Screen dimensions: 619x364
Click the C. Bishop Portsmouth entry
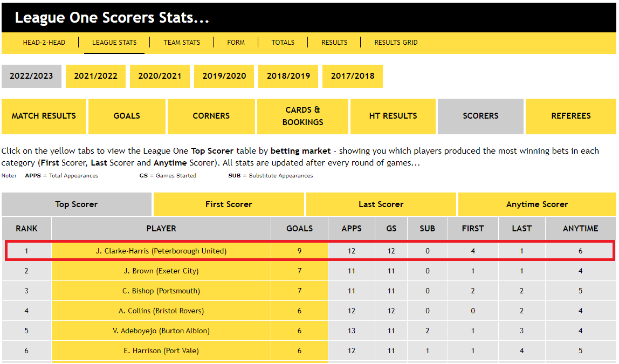162,291
